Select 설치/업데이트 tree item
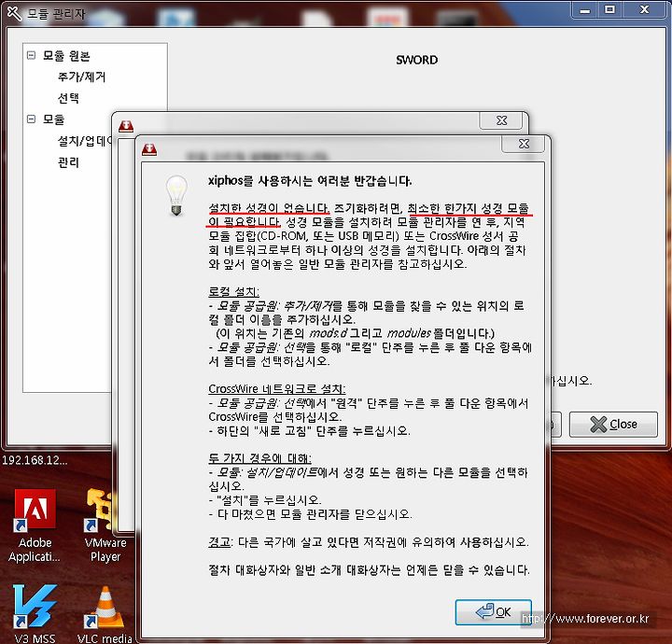The height and width of the screenshot is (644, 672). tap(84, 141)
